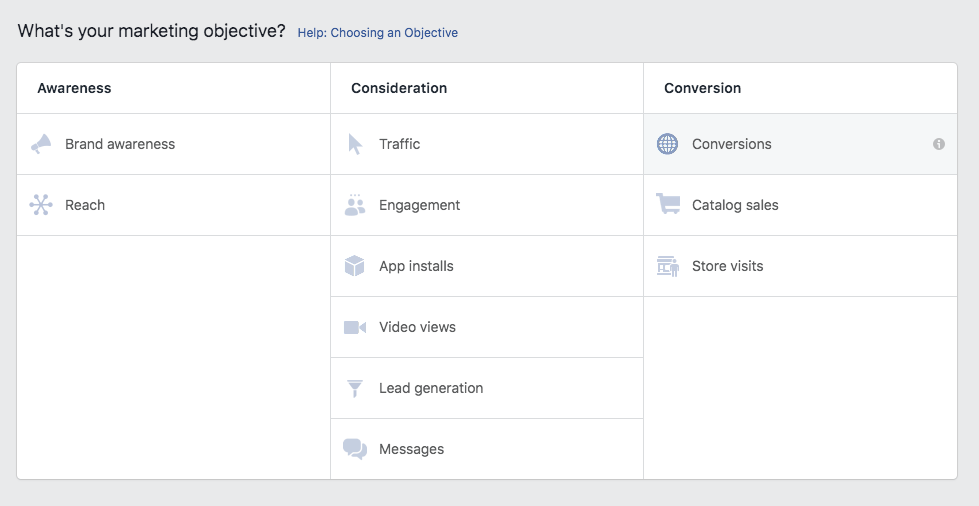Select Brand awareness objective label
The width and height of the screenshot is (979, 506).
(x=120, y=144)
